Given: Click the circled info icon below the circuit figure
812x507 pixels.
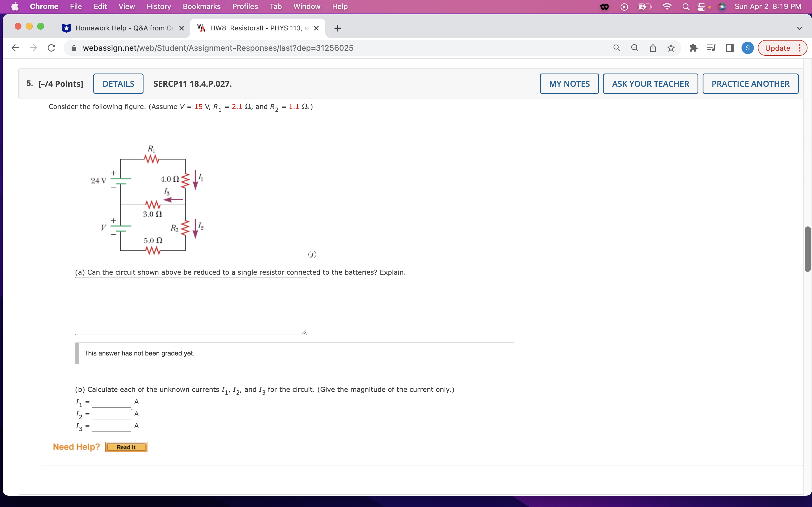Looking at the screenshot, I should tap(312, 255).
